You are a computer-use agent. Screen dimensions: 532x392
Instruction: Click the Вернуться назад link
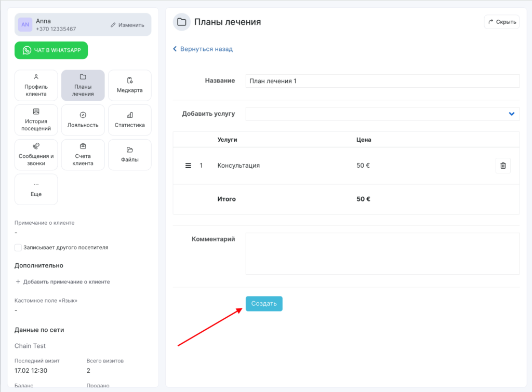[203, 49]
